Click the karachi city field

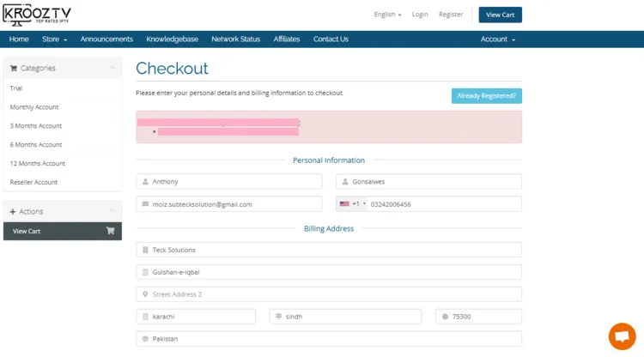point(196,317)
